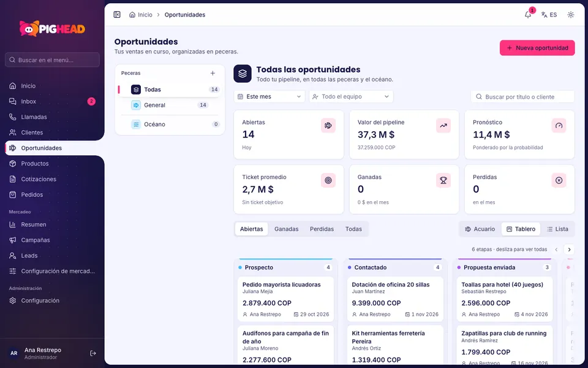Screen dimensions: 588x368
Task: Open Llamadas in sidebar
Action: [x=53, y=117]
